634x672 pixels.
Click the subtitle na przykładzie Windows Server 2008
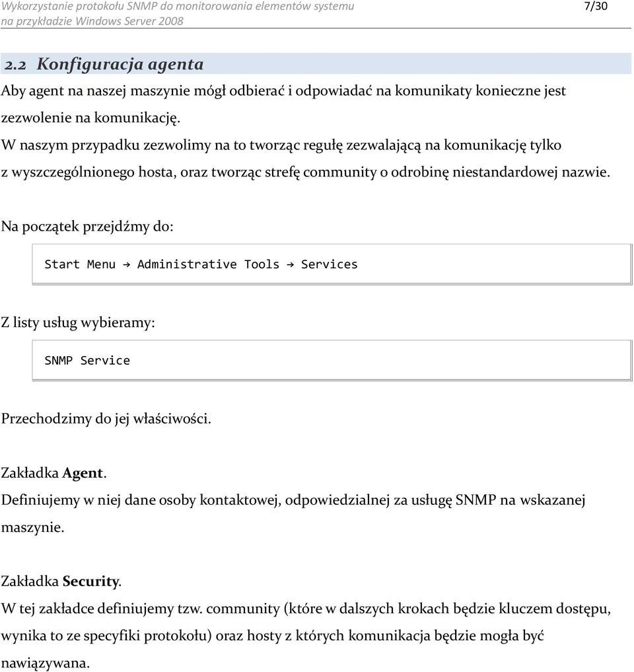click(x=92, y=21)
